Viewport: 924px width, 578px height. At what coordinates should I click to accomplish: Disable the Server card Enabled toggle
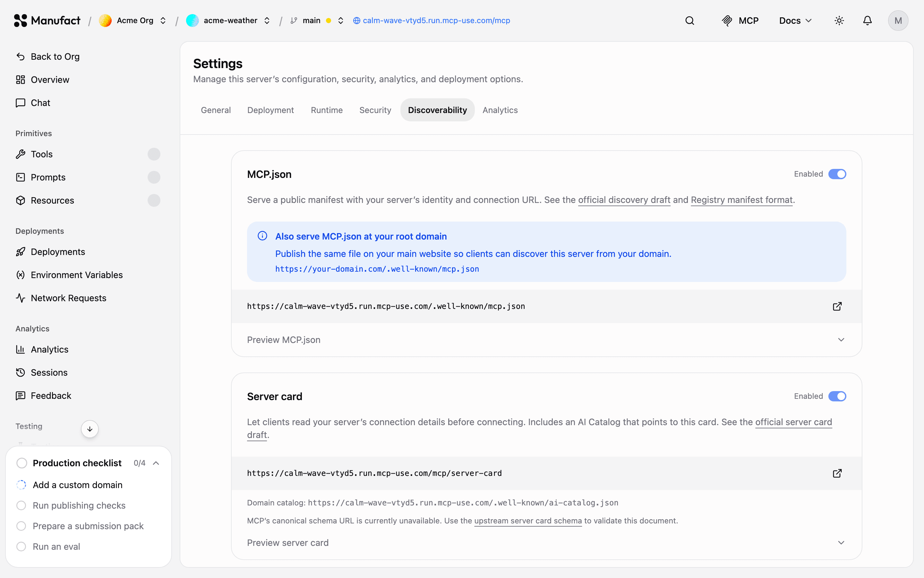pyautogui.click(x=837, y=396)
